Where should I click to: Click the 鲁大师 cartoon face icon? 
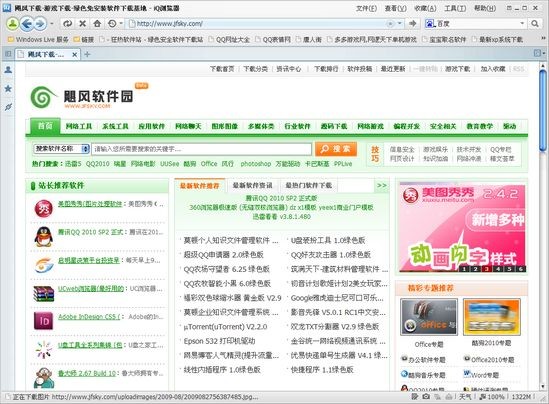44,378
